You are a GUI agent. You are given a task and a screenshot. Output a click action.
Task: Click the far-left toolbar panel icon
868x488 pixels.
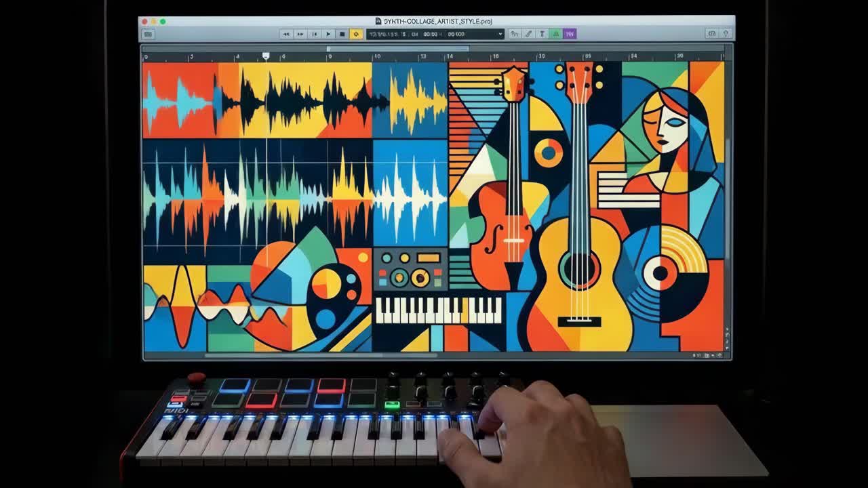coord(149,34)
